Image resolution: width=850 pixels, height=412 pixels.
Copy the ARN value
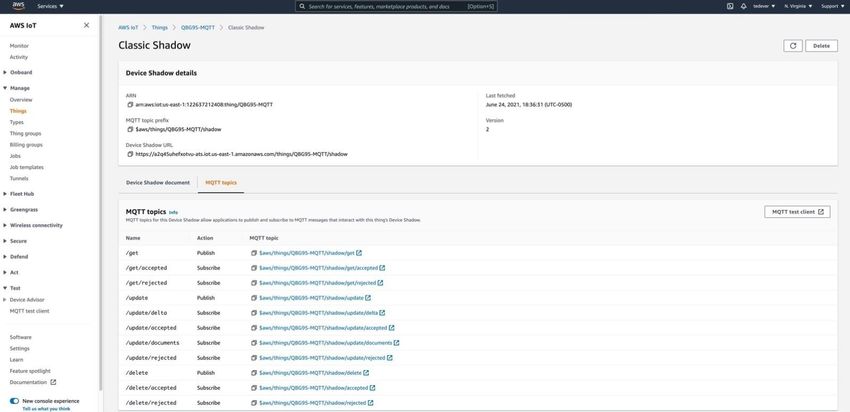[130, 105]
